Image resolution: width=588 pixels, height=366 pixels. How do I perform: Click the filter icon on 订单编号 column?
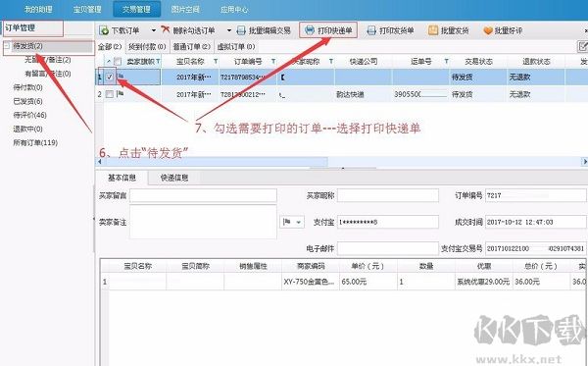273,61
